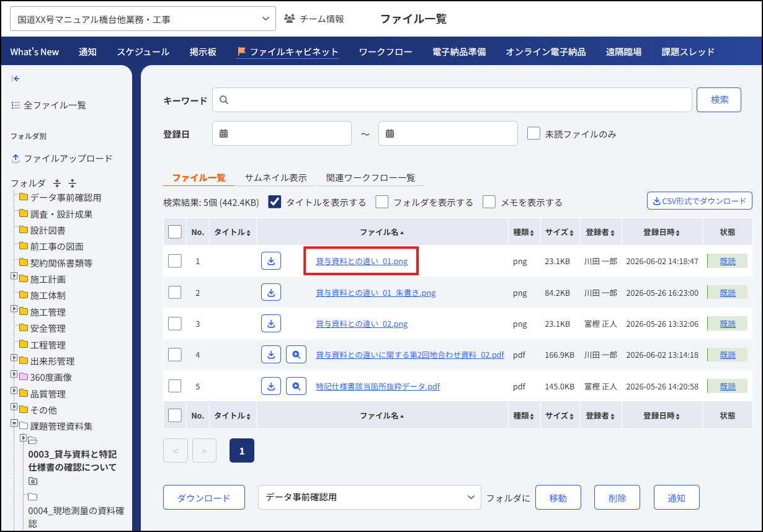Screen dimensions: 763x532
Task: Open 電子納品準備 menu item
Action: tap(459, 52)
